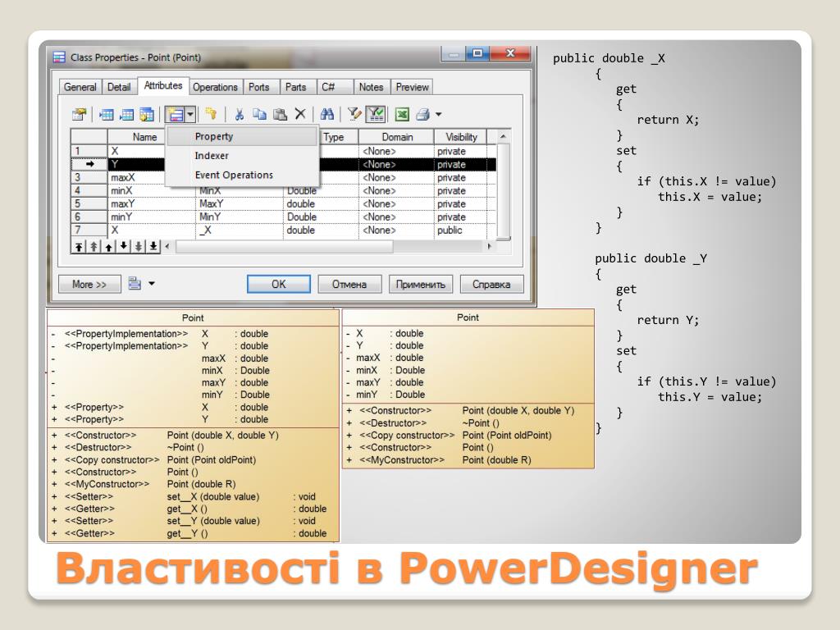Choose Property from the dropdown menu

pyautogui.click(x=241, y=137)
